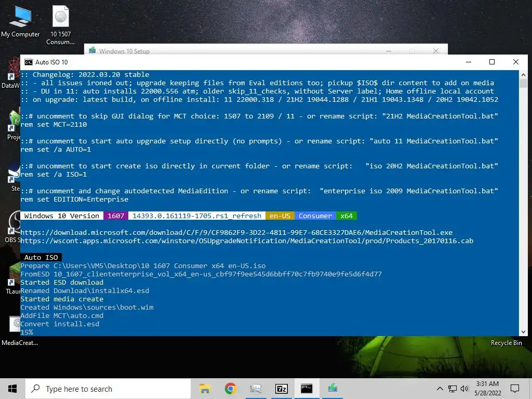Click the MediaCreationTool.exe download URL
The width and height of the screenshot is (532, 399).
(x=236, y=232)
